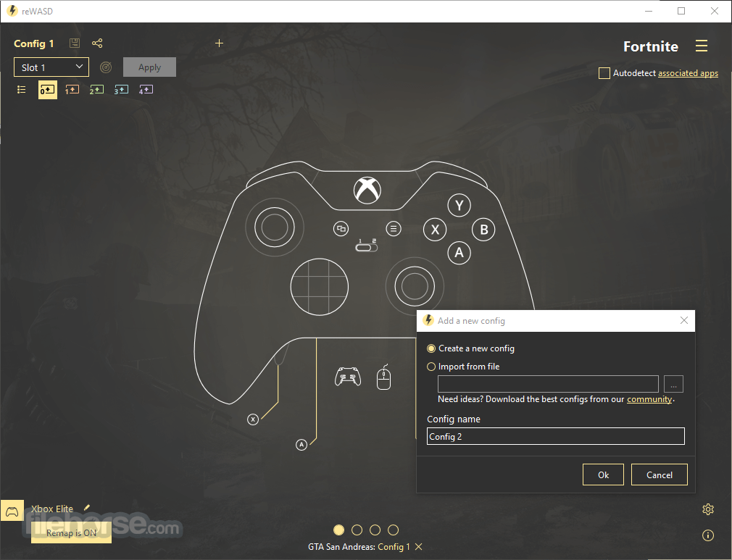Select the A face button on controller

[459, 253]
